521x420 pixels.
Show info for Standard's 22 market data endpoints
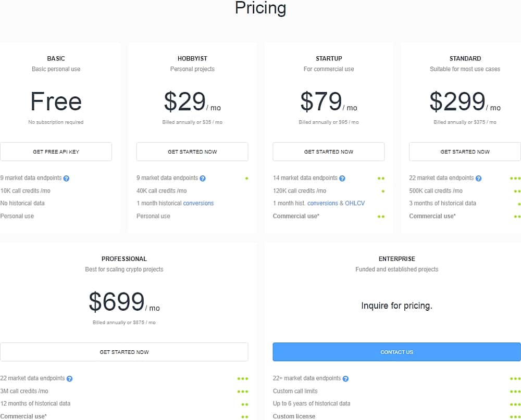[x=479, y=179]
